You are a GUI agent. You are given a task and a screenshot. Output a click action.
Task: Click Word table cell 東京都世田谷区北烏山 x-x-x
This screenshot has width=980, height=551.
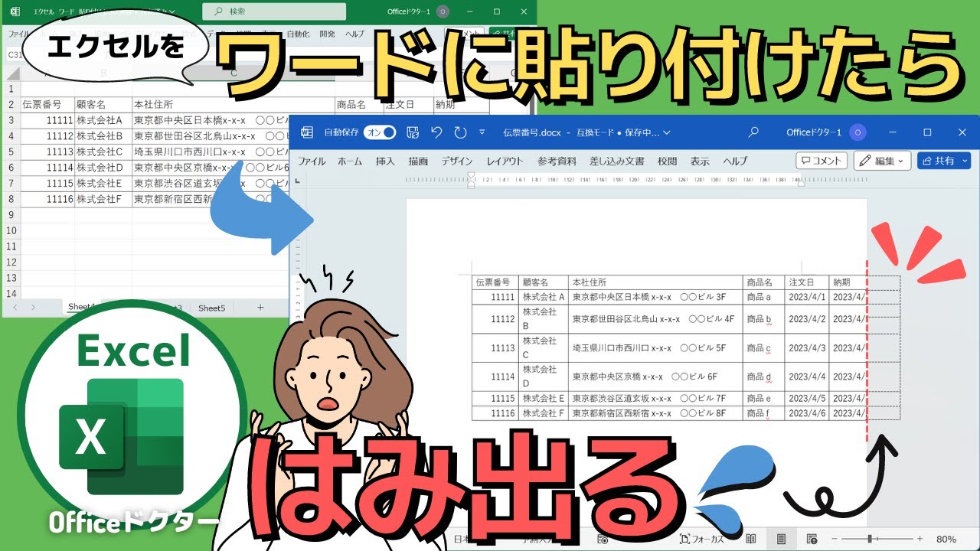(655, 319)
